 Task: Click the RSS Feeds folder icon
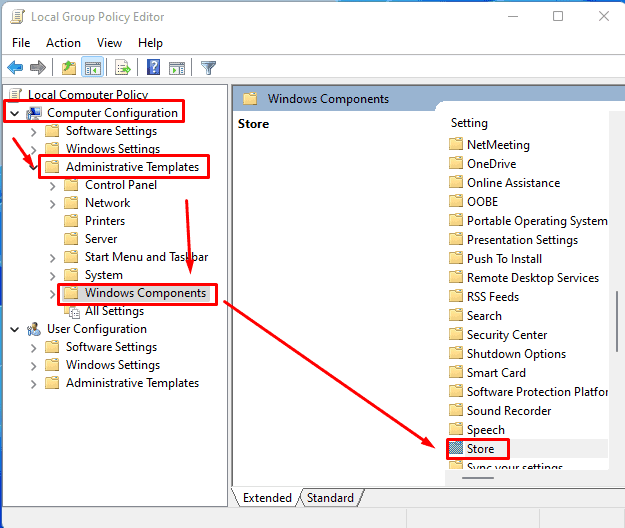456,296
